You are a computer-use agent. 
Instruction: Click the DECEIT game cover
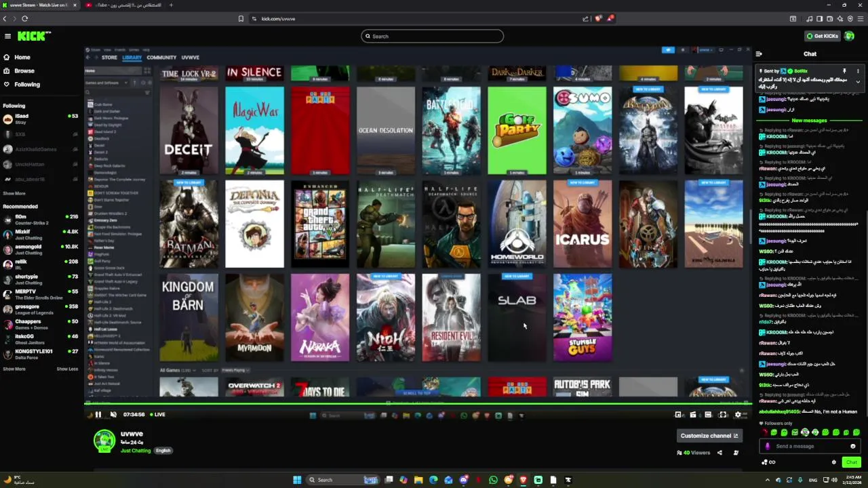coord(189,130)
